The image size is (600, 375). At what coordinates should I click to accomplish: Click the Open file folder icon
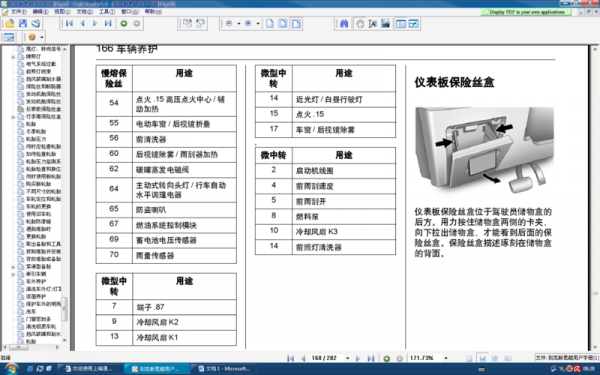(x=10, y=24)
